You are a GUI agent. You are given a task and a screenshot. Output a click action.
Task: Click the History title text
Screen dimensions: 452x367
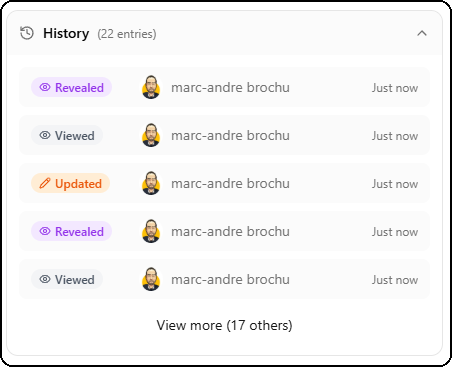coord(66,34)
